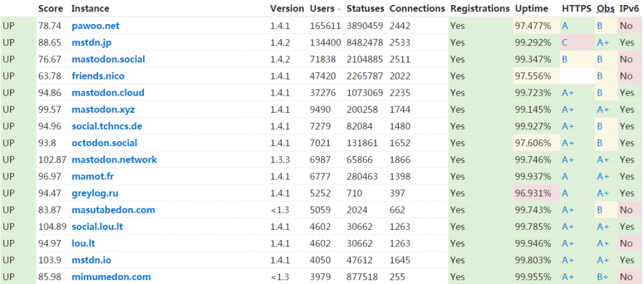This screenshot has width=644, height=284.
Task: Go to mastodon.network instance
Action: [x=114, y=160]
